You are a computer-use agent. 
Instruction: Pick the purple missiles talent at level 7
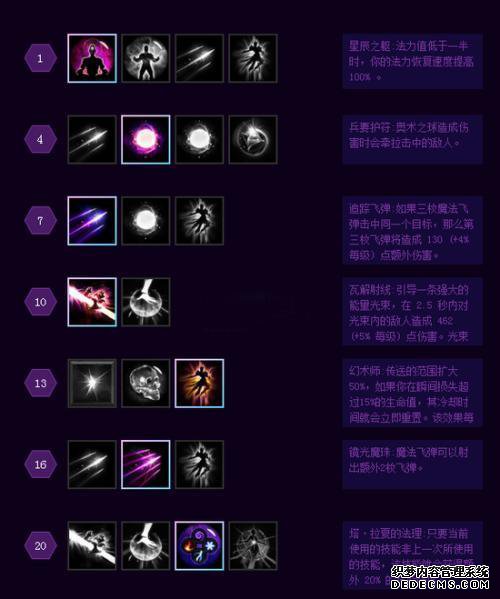point(92,221)
